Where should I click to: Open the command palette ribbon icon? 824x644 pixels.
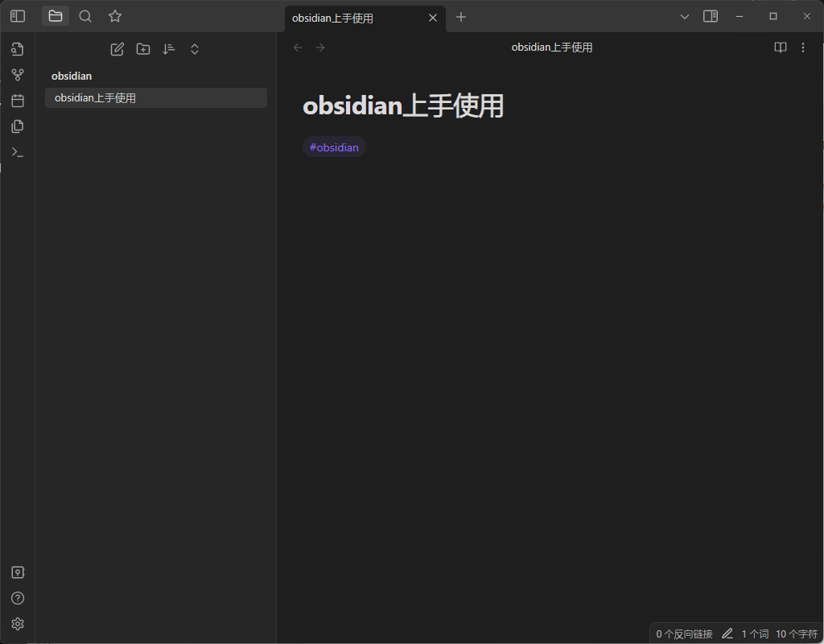(x=18, y=152)
